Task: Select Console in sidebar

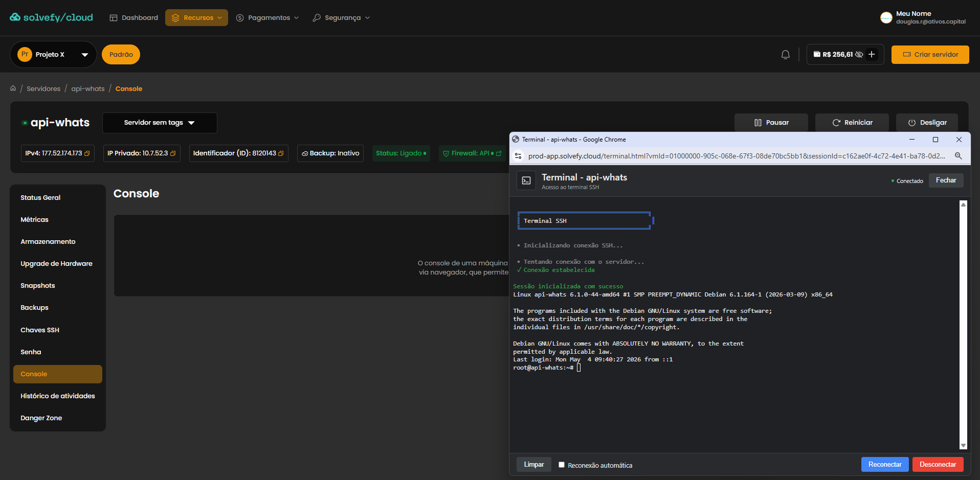Action: (58, 374)
